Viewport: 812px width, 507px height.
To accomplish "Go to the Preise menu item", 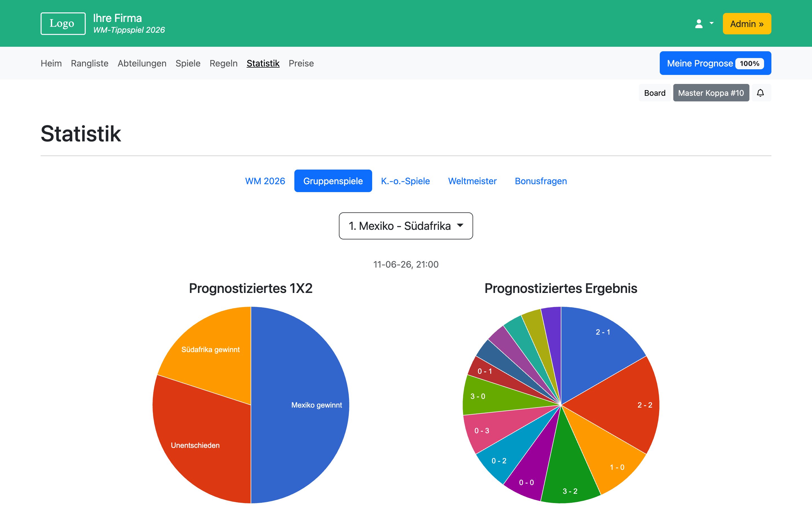I will 301,63.
